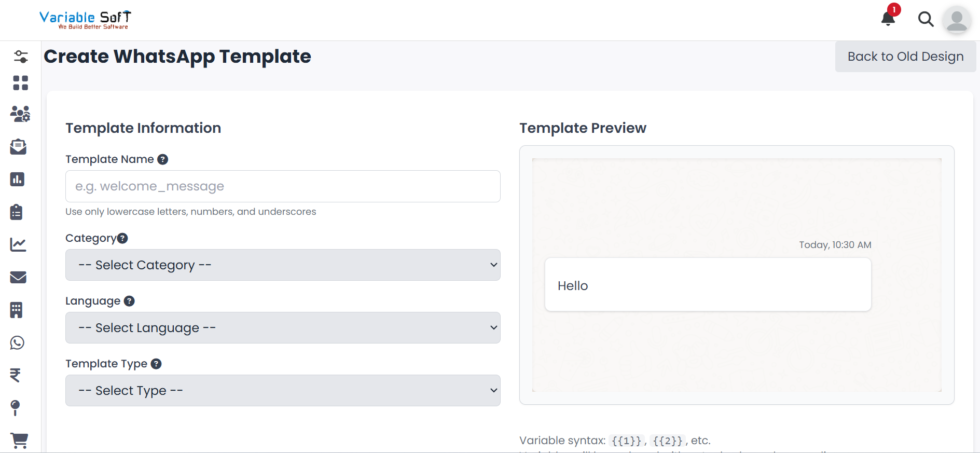The image size is (980, 453).
Task: Click the shopping cart sidebar icon
Action: 19,441
